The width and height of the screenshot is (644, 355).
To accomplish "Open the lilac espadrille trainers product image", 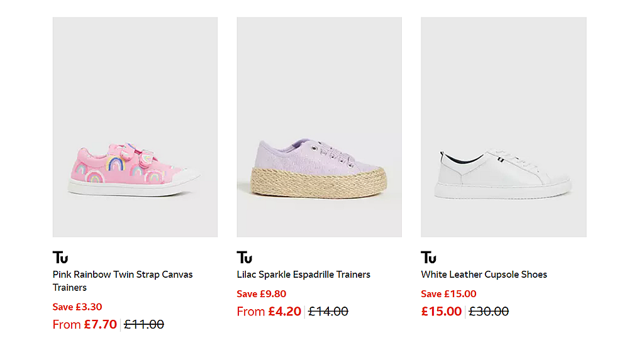I will tap(319, 127).
